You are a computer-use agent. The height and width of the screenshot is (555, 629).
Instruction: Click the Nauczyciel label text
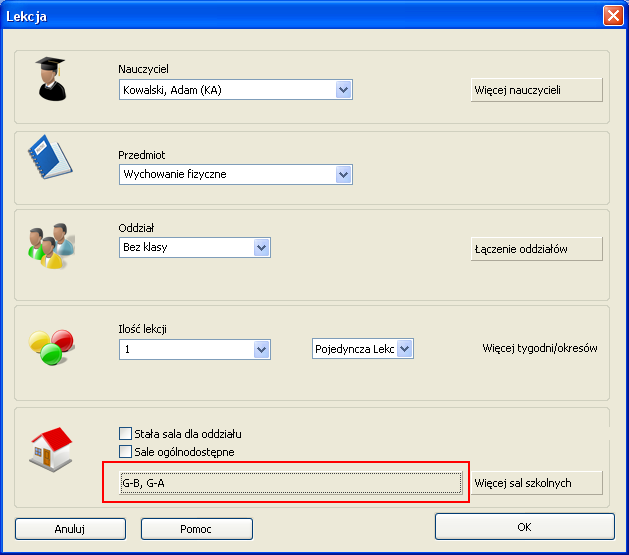tap(143, 69)
